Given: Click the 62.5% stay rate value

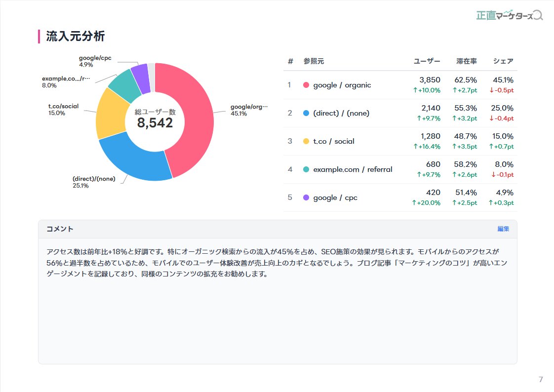Looking at the screenshot, I should point(466,80).
